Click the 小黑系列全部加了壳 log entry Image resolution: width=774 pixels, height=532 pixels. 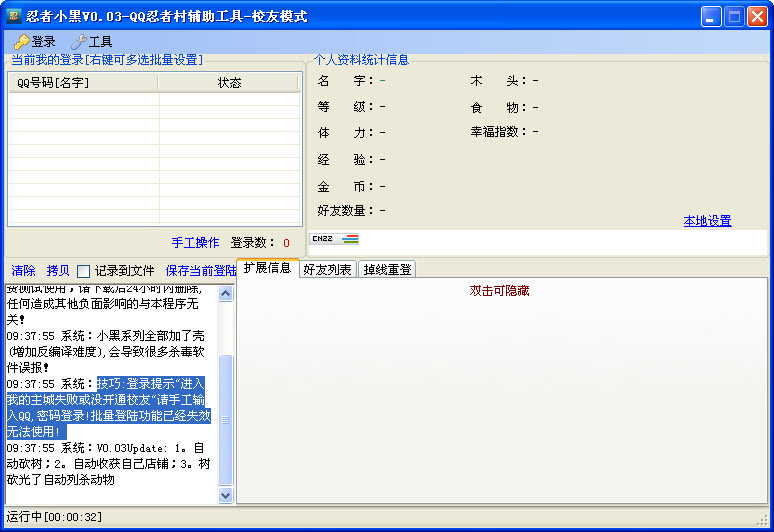point(106,352)
